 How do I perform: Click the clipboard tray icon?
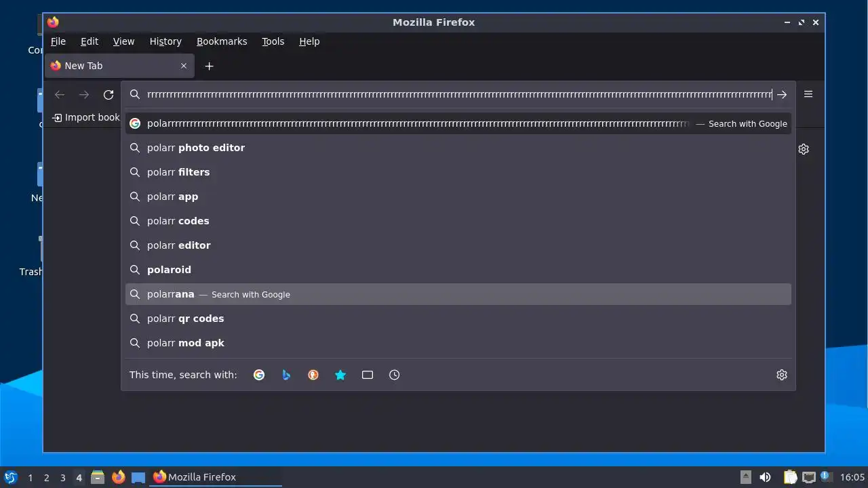tap(790, 477)
